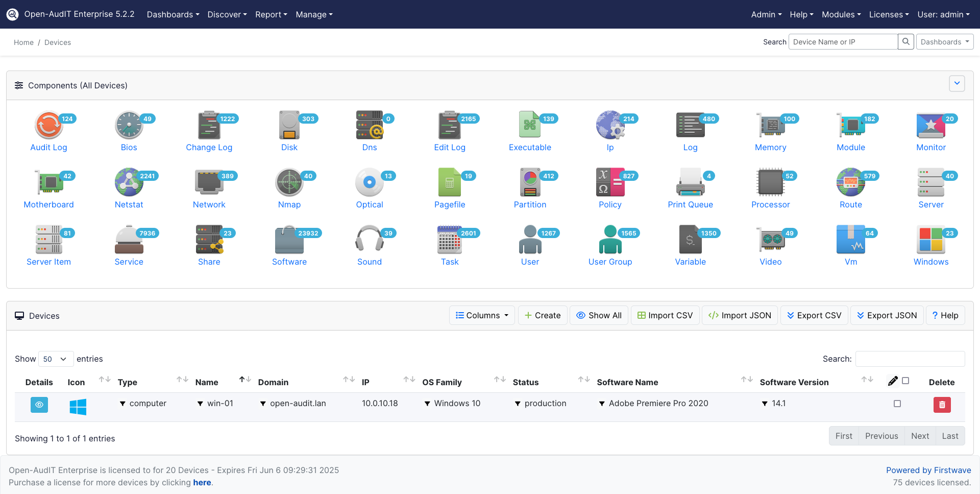Check the selection checkbox for win-01

[x=897, y=404]
